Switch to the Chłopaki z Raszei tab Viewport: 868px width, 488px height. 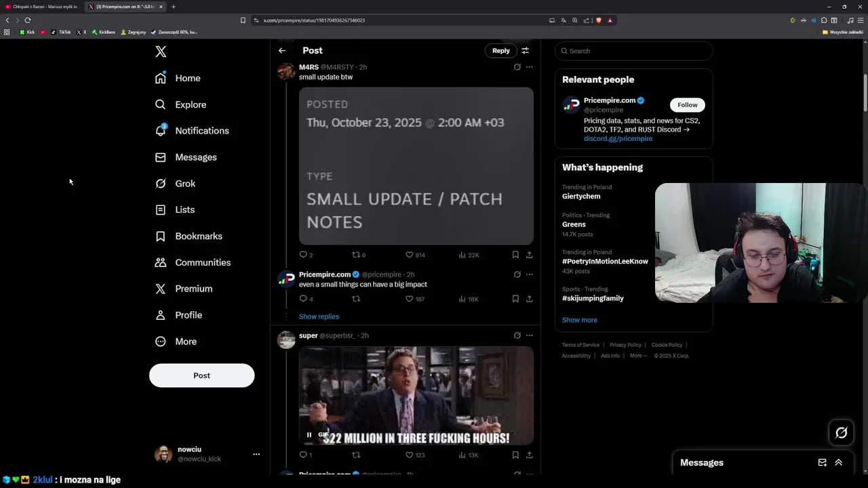point(42,7)
